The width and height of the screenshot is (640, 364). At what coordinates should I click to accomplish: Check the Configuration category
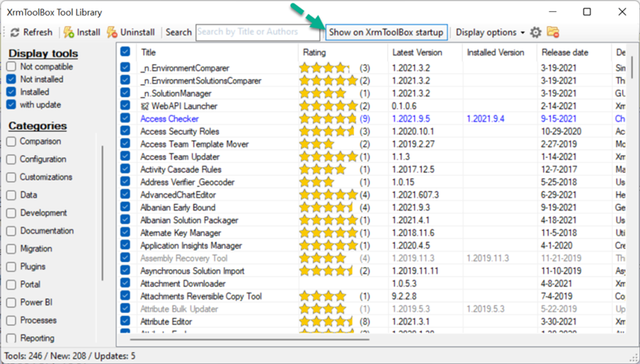pyautogui.click(x=11, y=159)
